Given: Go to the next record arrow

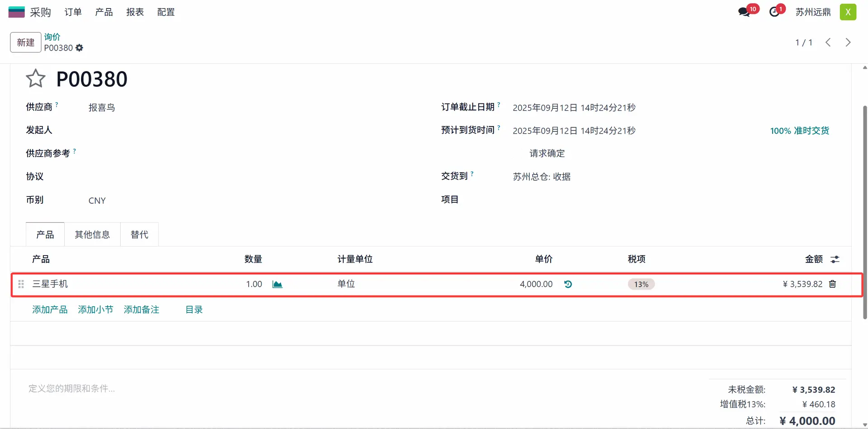Looking at the screenshot, I should (848, 42).
